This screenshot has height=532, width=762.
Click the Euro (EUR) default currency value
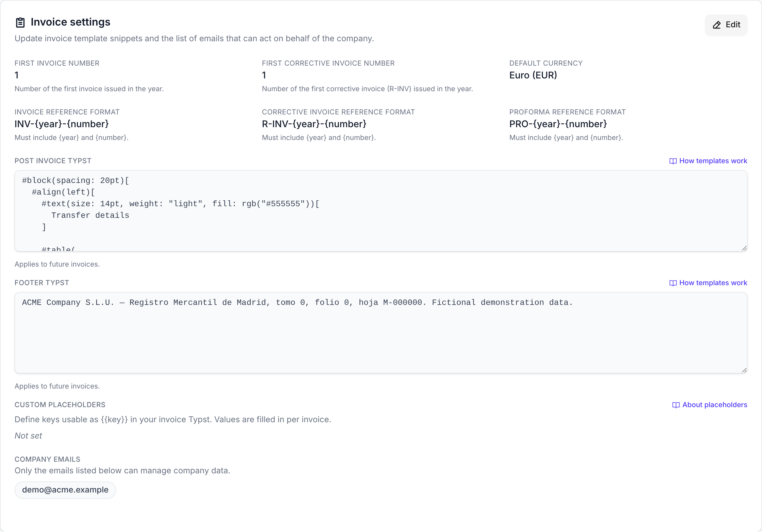533,75
